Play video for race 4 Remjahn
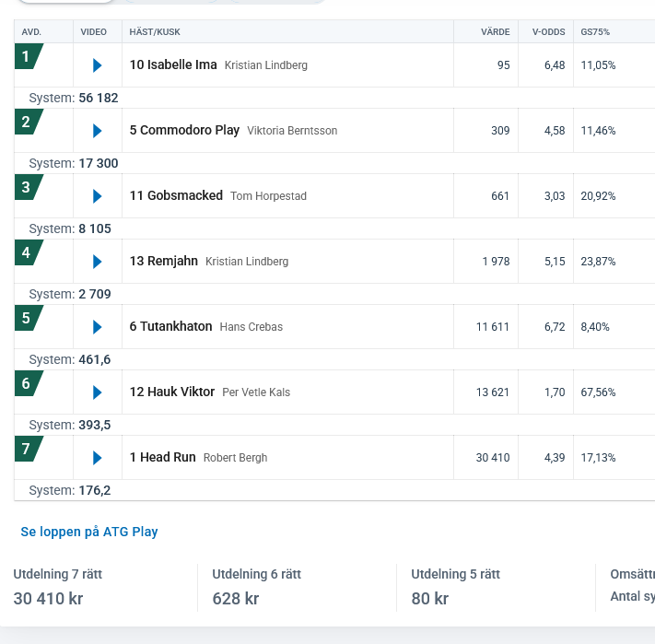This screenshot has height=644, width=655. pos(98,262)
